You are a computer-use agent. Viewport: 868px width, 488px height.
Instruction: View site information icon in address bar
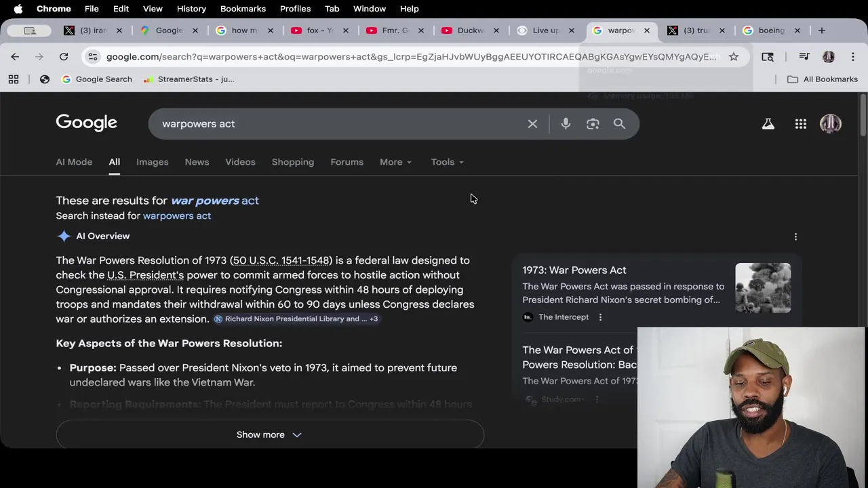(x=93, y=57)
